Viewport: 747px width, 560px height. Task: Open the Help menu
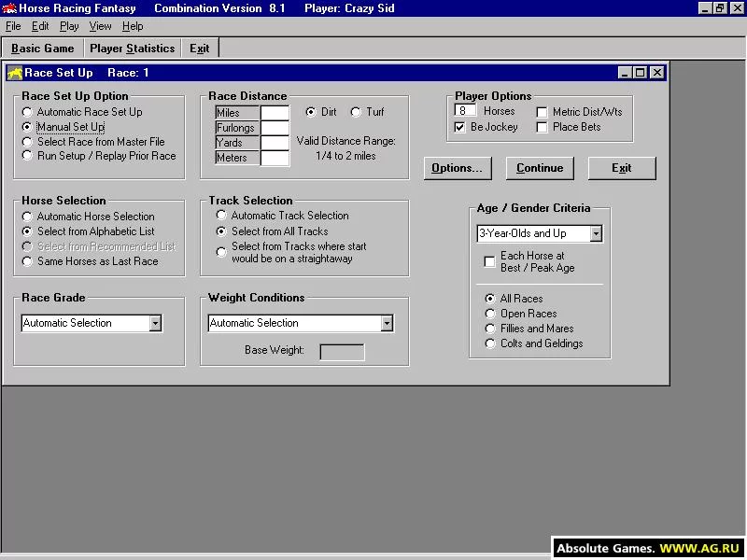click(x=133, y=26)
